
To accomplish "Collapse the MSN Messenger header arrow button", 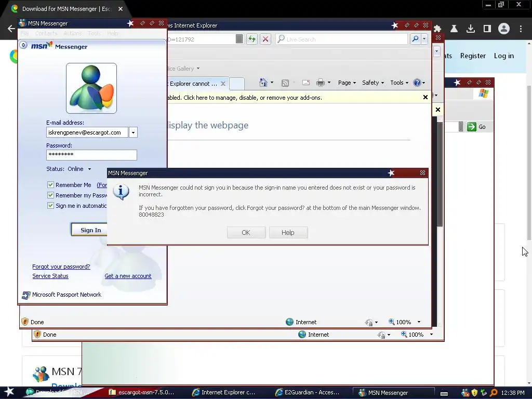I will (23, 45).
